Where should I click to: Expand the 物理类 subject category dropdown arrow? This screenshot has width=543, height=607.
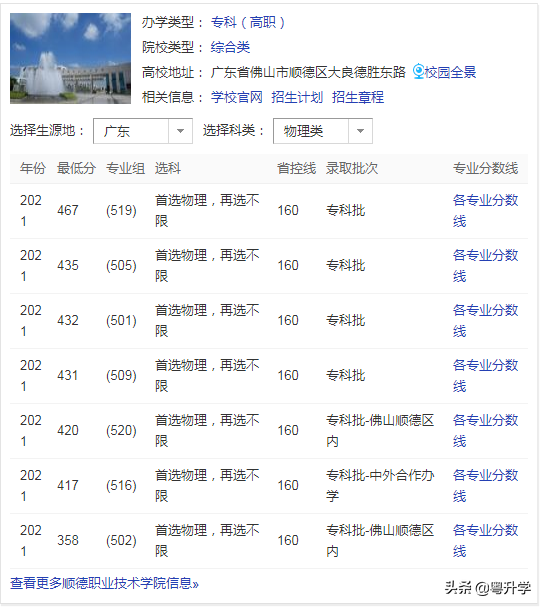[x=360, y=131]
